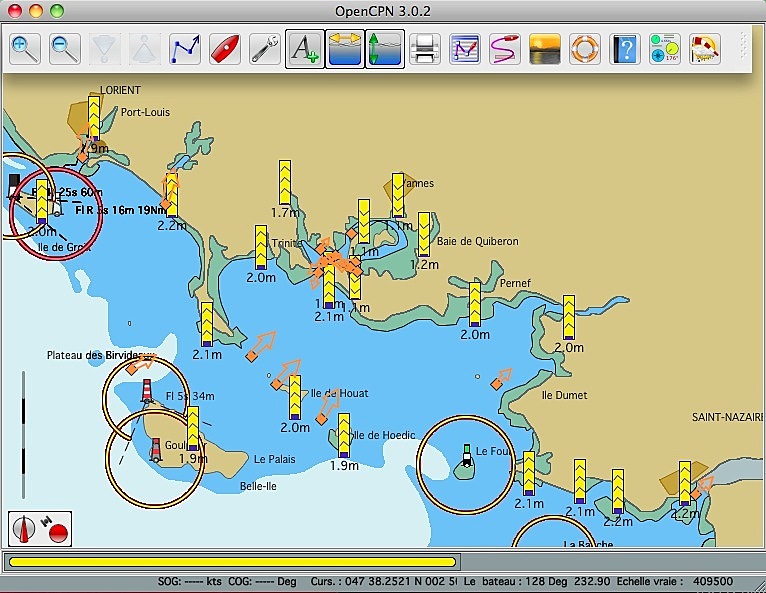The width and height of the screenshot is (766, 593).
Task: Click the SOG readout in the status bar
Action: point(190,582)
